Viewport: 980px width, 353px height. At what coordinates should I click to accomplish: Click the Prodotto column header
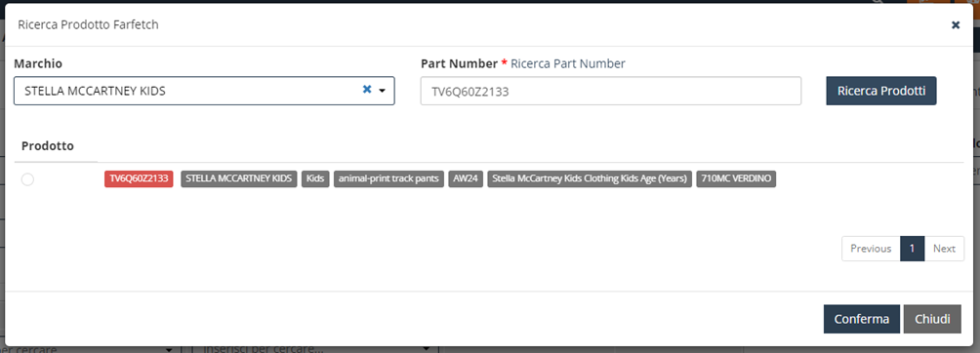48,145
